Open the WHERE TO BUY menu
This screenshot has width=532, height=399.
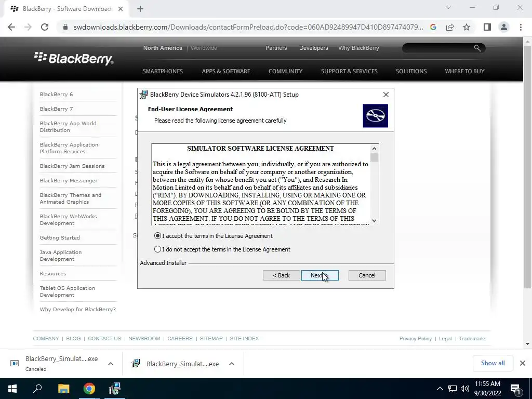pos(464,71)
